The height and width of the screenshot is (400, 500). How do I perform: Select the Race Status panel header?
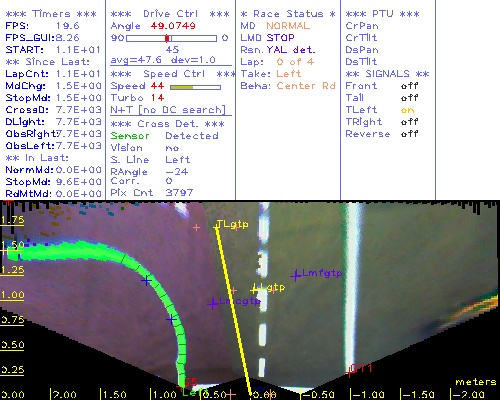(288, 14)
